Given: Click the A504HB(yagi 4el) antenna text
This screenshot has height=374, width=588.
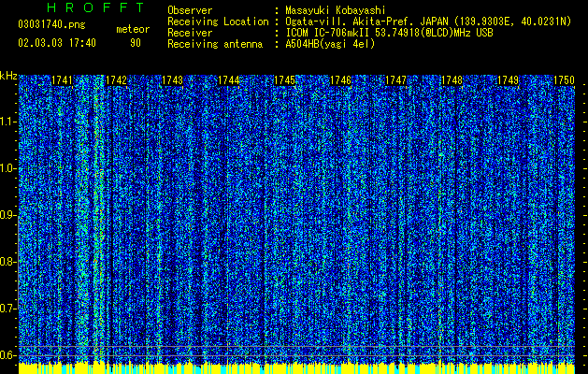Looking at the screenshot, I should point(330,44).
